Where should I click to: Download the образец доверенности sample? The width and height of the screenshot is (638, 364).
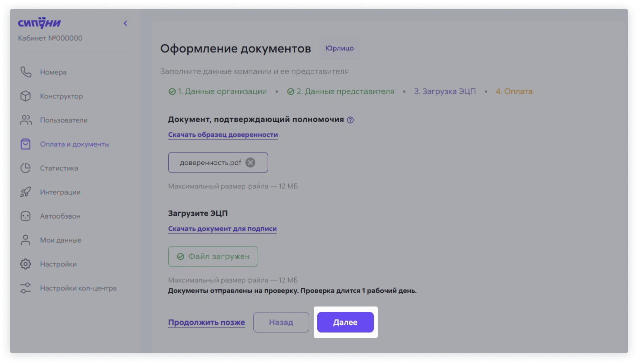(x=223, y=135)
